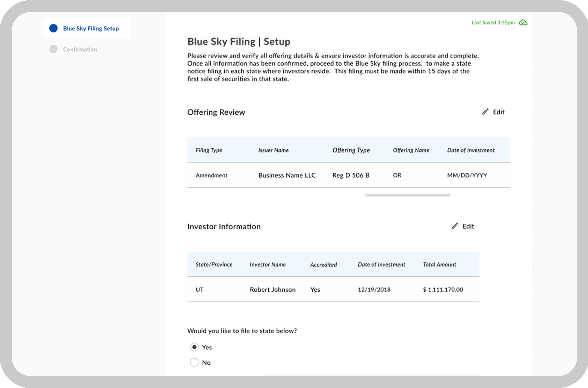Toggle filing choice back to Yes
The width and height of the screenshot is (588, 388).
[194, 347]
